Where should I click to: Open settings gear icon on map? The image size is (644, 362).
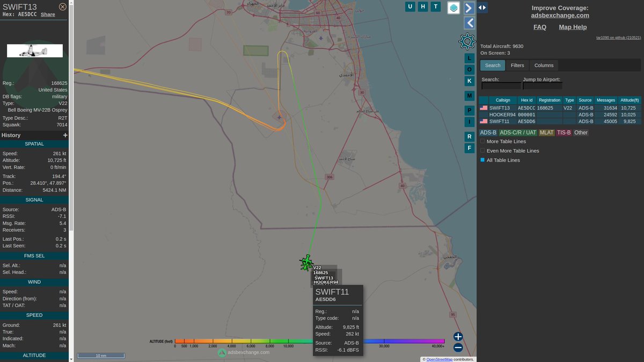[467, 41]
